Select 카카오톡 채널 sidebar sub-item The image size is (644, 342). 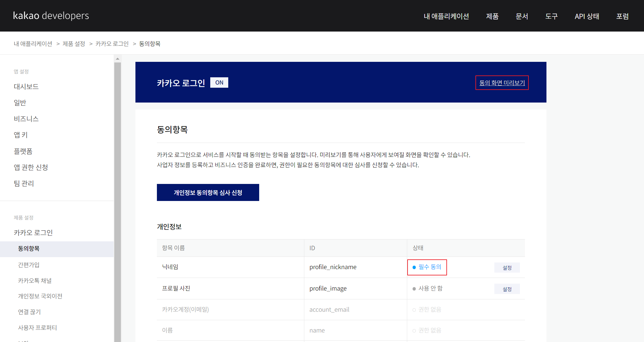[x=35, y=280]
